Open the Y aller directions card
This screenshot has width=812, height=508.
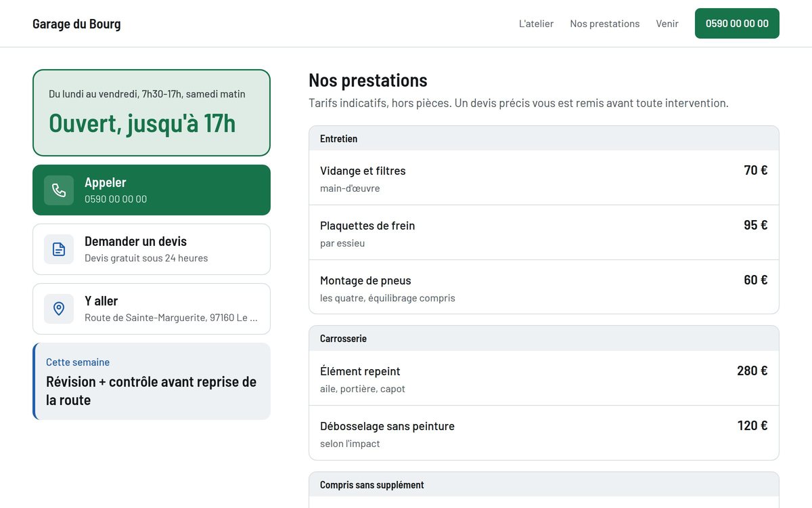pyautogui.click(x=152, y=309)
